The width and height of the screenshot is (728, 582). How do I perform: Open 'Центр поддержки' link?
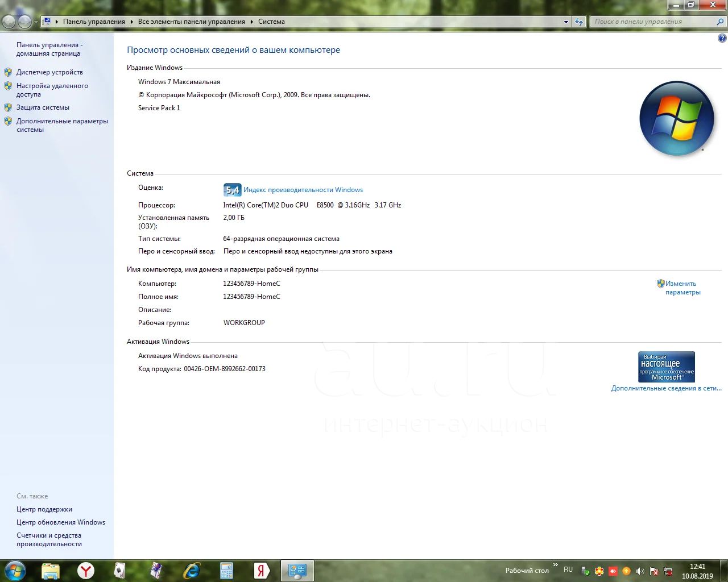tap(44, 509)
